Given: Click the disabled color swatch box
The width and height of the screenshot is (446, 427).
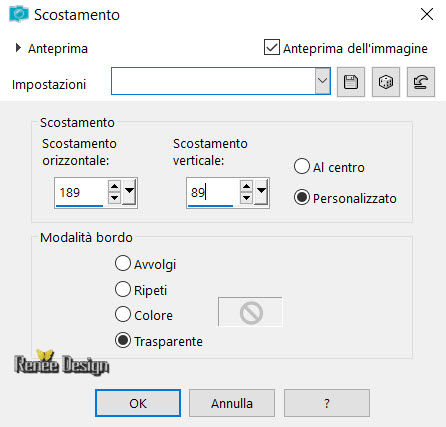Looking at the screenshot, I should click(x=250, y=312).
